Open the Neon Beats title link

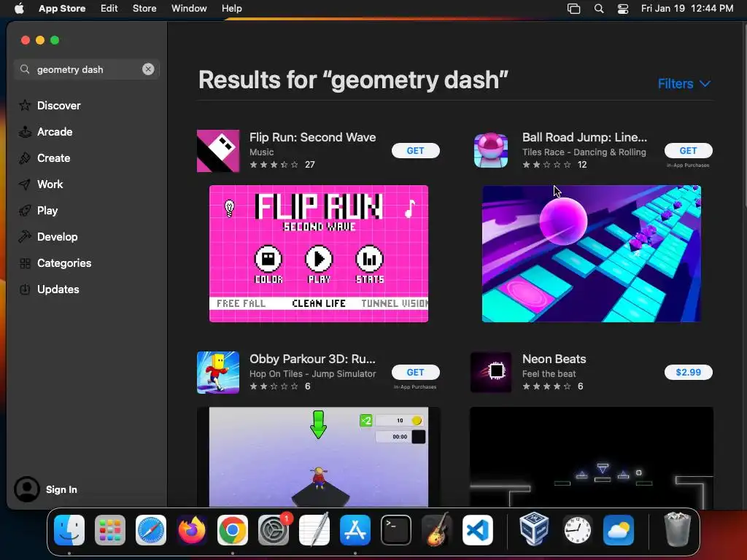point(554,359)
